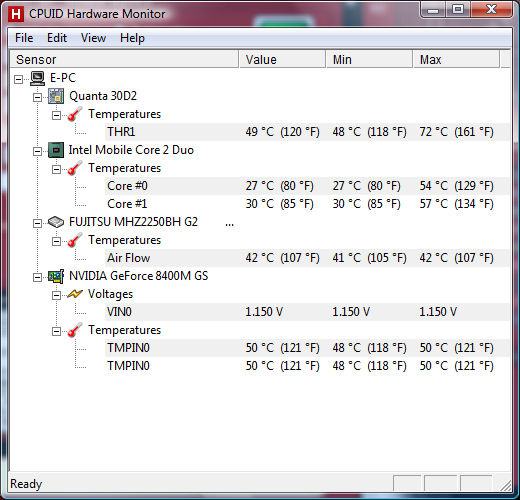Click the Quanta 30D2 motherboard icon
This screenshot has height=500, width=520.
(56, 96)
